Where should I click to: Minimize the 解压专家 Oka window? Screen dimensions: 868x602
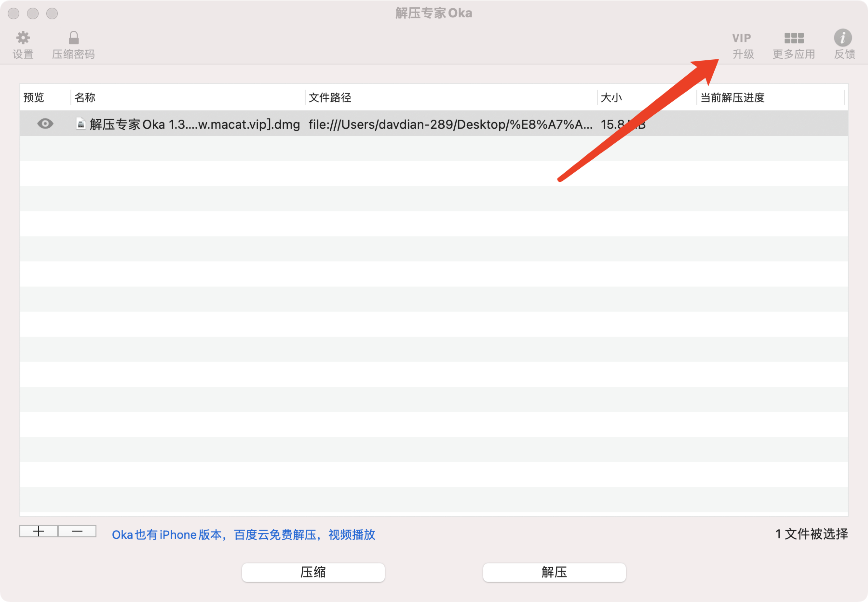[x=33, y=13]
